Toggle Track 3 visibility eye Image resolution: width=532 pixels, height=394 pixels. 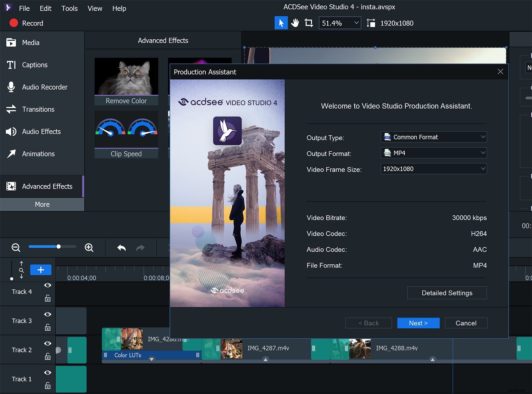[48, 314]
